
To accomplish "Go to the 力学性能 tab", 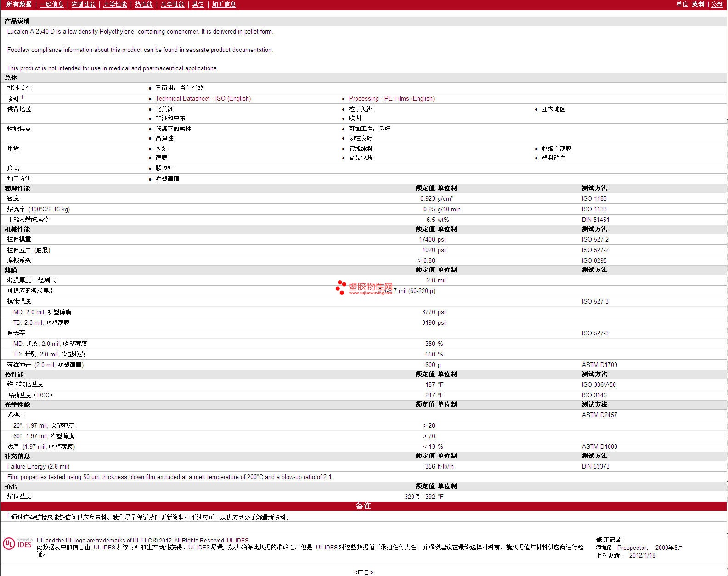I will click(x=115, y=4).
